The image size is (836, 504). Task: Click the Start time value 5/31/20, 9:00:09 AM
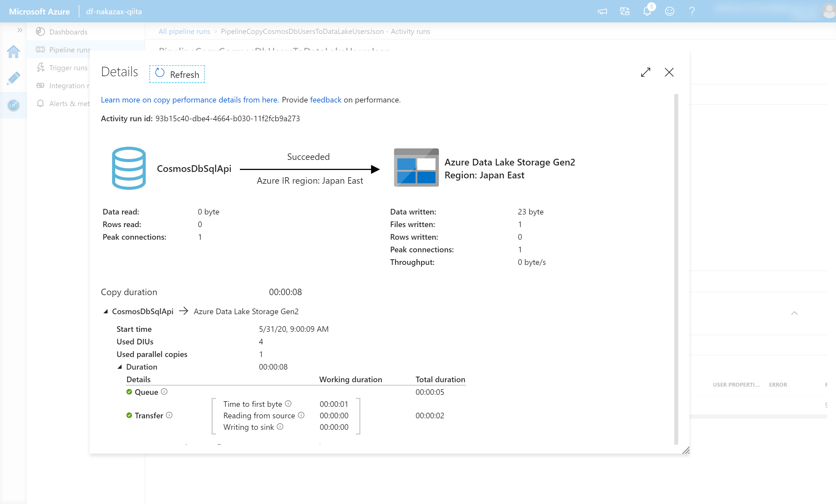click(x=294, y=329)
